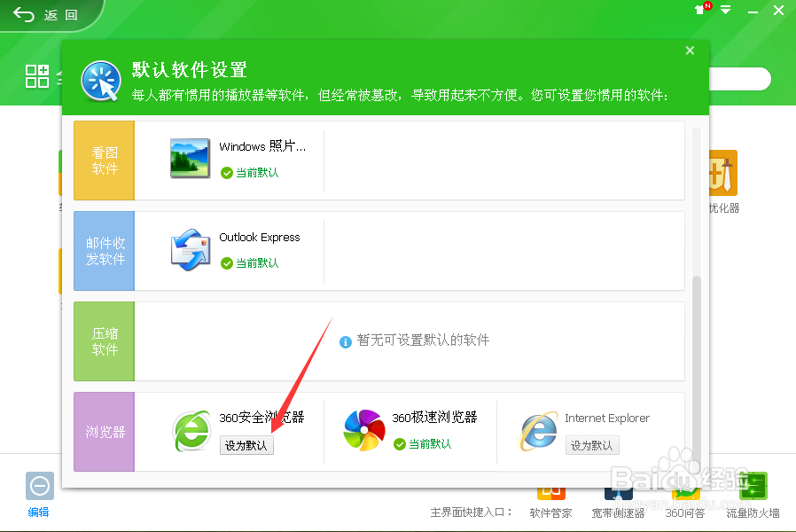This screenshot has width=796, height=532.
Task: Open the skin/theme shirt icon with N badge
Action: (x=698, y=11)
